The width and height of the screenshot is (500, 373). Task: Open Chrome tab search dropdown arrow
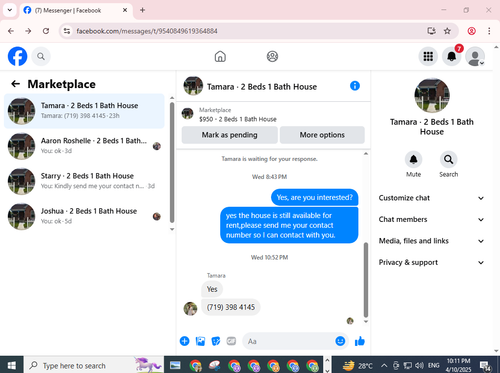[10, 10]
